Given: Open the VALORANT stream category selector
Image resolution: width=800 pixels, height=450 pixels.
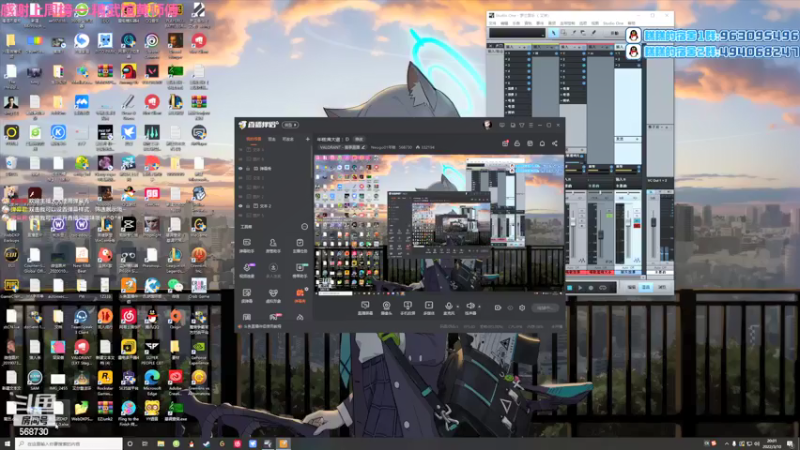Looking at the screenshot, I should tap(342, 147).
